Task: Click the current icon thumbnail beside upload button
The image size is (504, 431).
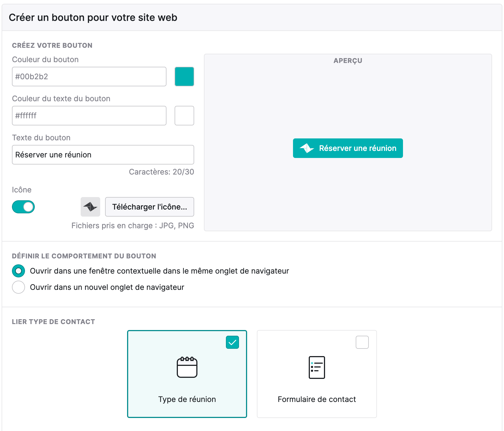Action: tap(90, 207)
